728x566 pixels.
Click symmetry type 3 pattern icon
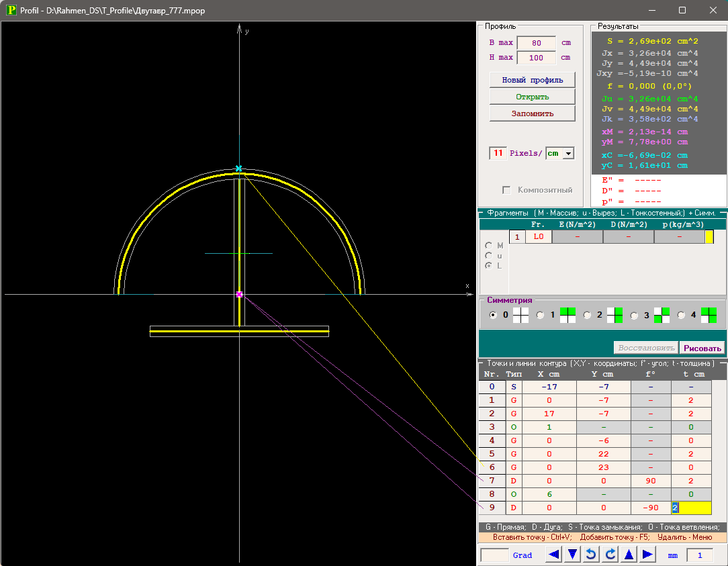[x=662, y=316]
